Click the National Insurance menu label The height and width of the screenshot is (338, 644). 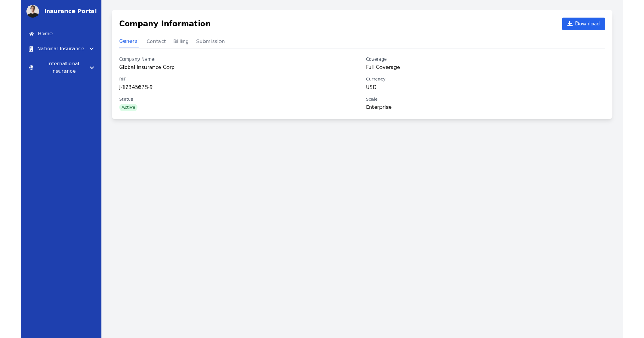point(61,49)
